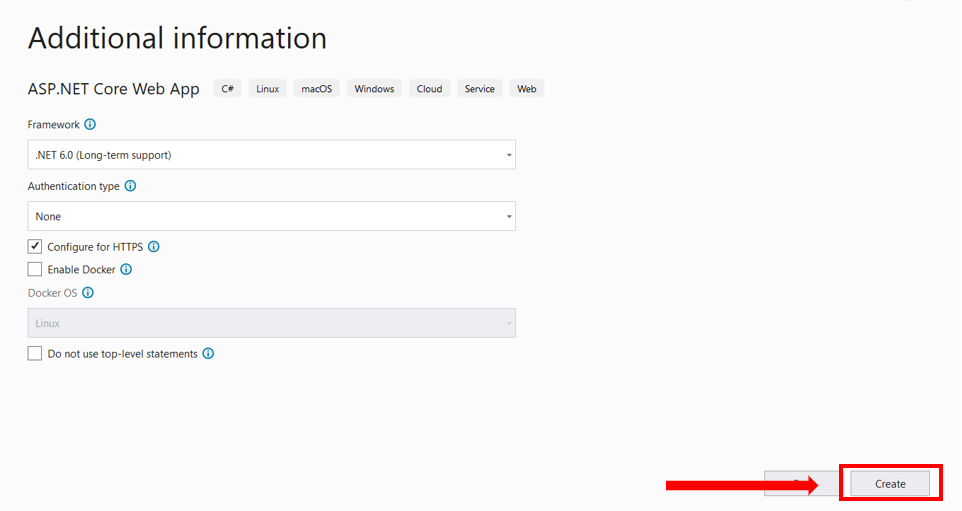Image resolution: width=962 pixels, height=511 pixels.
Task: Click the Docker OS label
Action: pyautogui.click(x=52, y=293)
